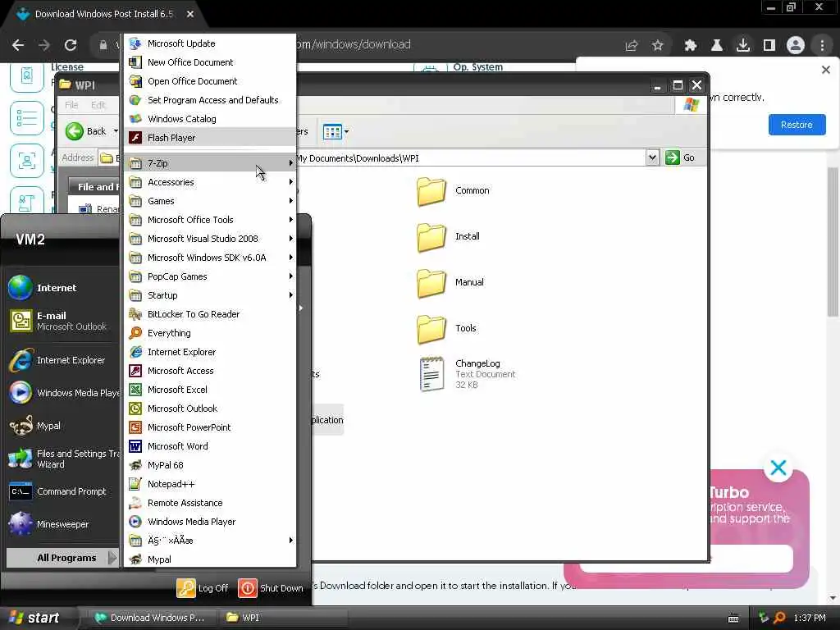This screenshot has height=630, width=840.
Task: Expand the Accessories submenu
Action: [209, 181]
